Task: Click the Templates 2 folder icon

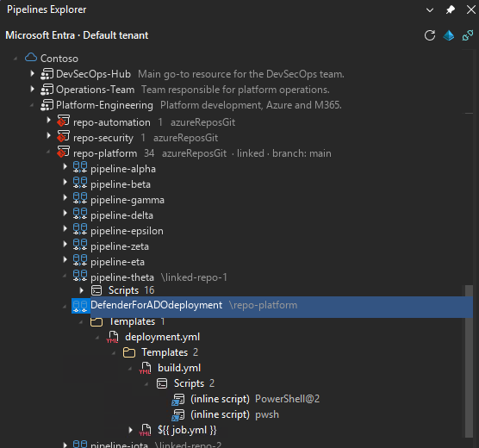Action: (129, 352)
